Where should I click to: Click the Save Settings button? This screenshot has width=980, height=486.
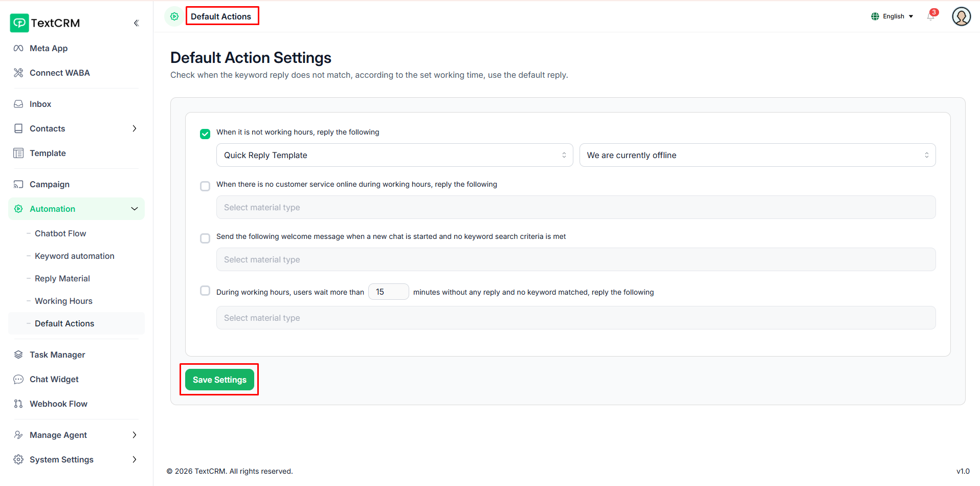(219, 380)
